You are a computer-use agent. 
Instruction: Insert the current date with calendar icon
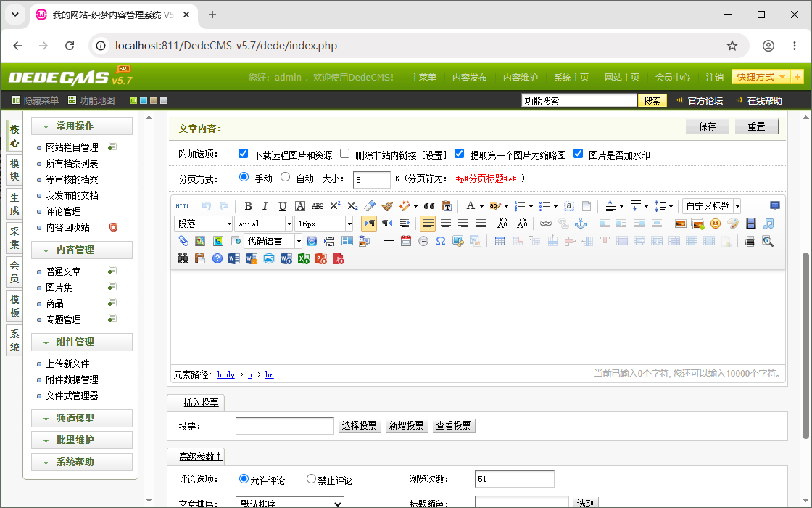tap(405, 241)
